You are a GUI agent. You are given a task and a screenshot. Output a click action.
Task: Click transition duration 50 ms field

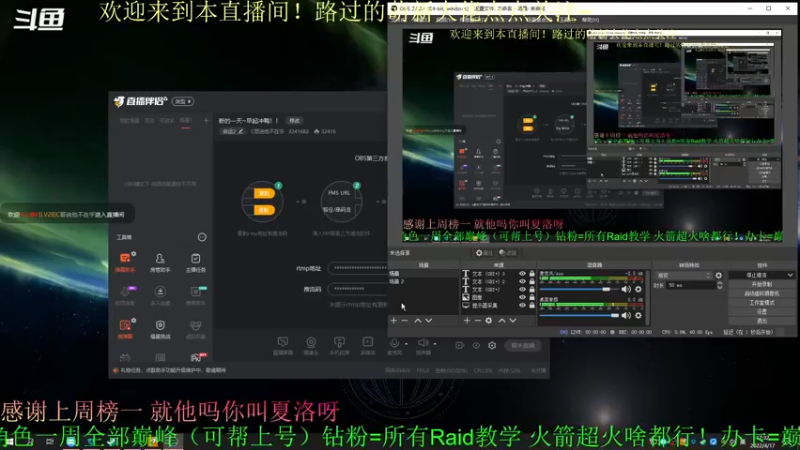[x=691, y=285]
